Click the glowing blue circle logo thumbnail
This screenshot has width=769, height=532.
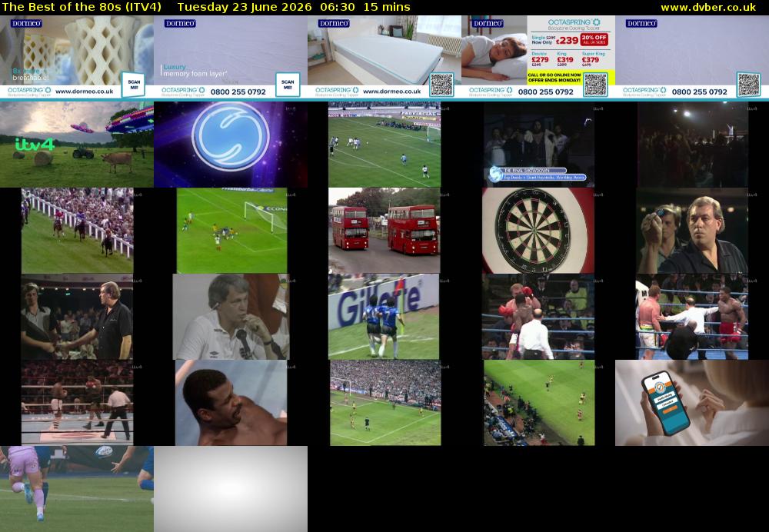pos(231,145)
